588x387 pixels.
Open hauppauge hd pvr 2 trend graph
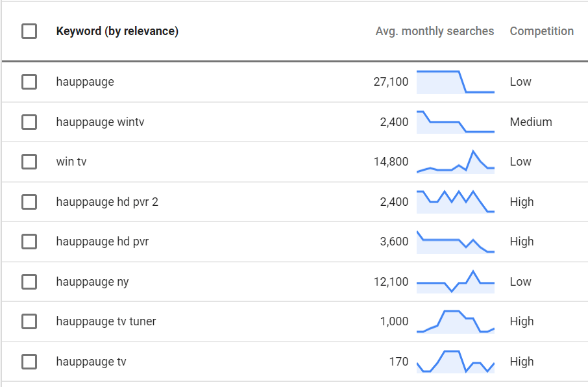(455, 202)
